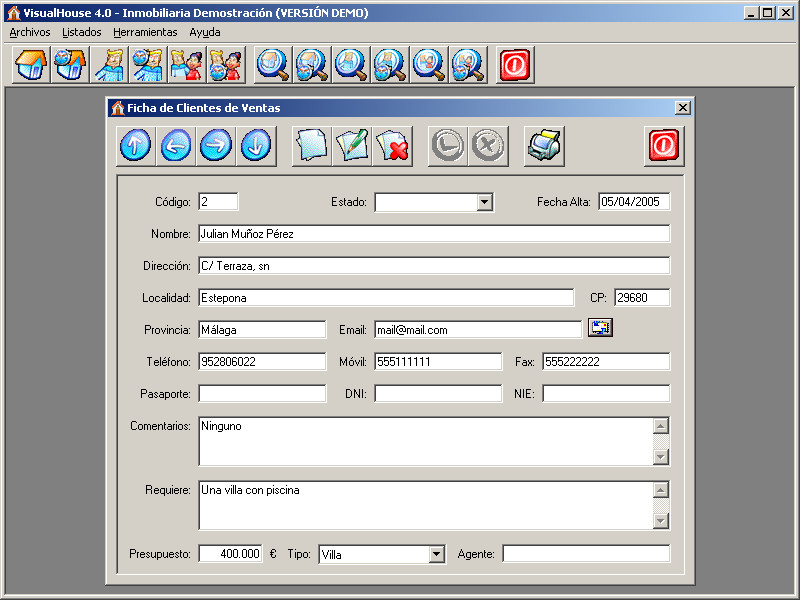Click the couple icon with flag badge
This screenshot has width=800, height=600.
click(226, 65)
